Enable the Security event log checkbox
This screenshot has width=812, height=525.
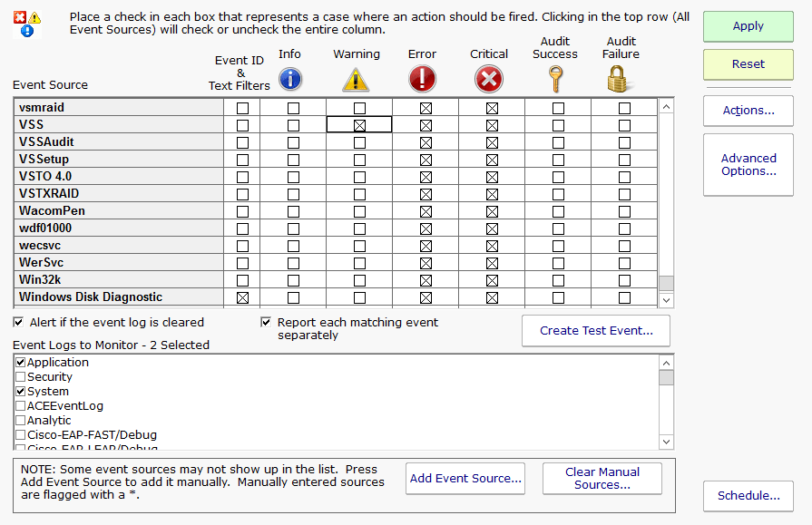point(21,377)
